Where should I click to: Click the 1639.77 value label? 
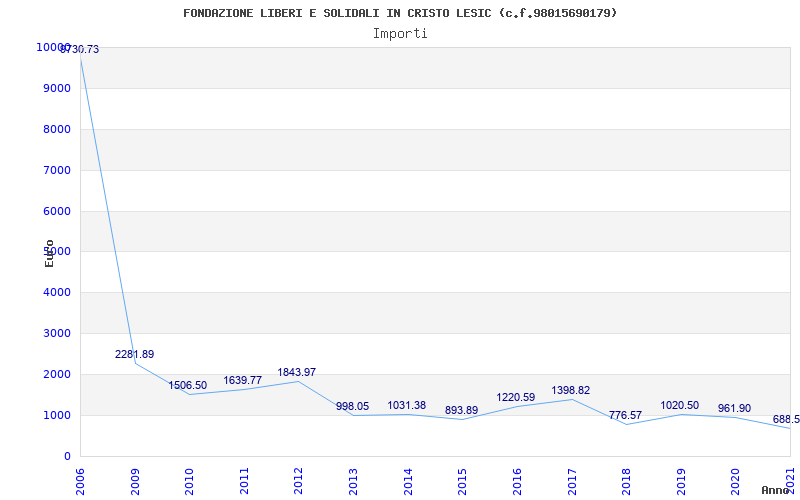pyautogui.click(x=242, y=380)
